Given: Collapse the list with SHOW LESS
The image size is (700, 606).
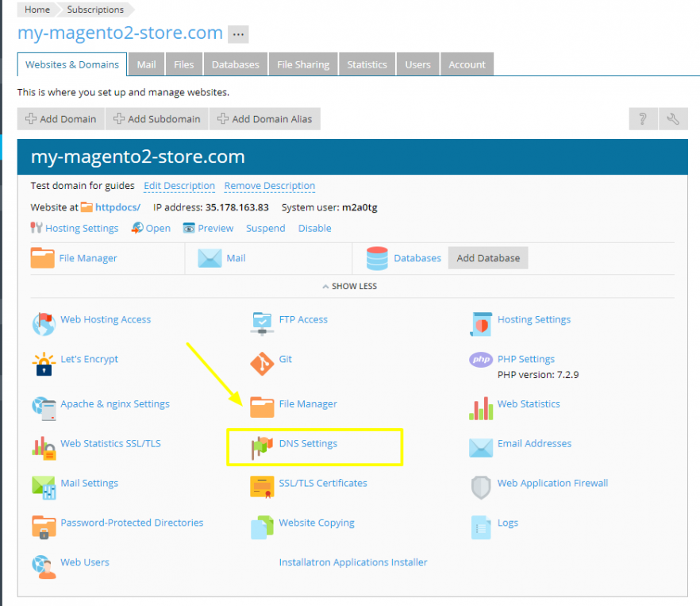Looking at the screenshot, I should 349,286.
